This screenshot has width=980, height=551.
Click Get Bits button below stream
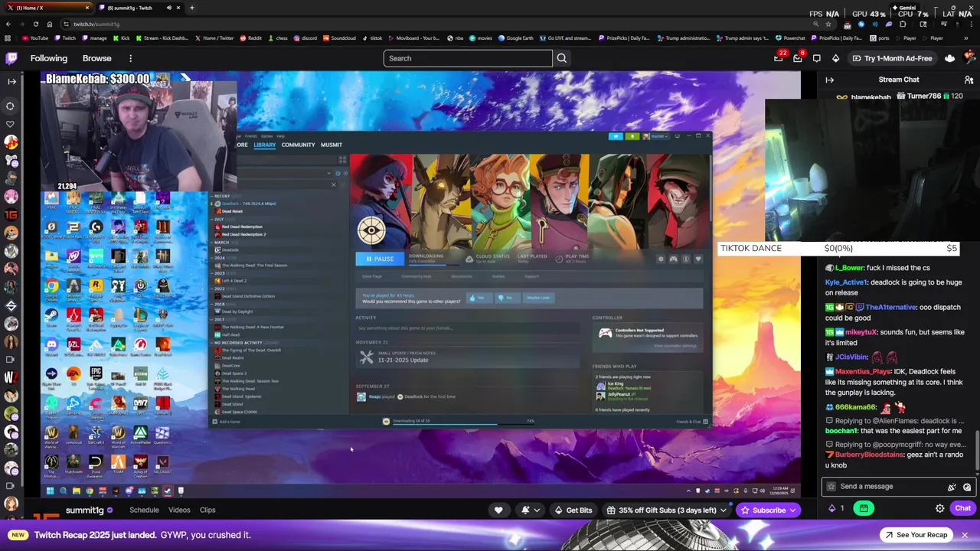(x=573, y=510)
